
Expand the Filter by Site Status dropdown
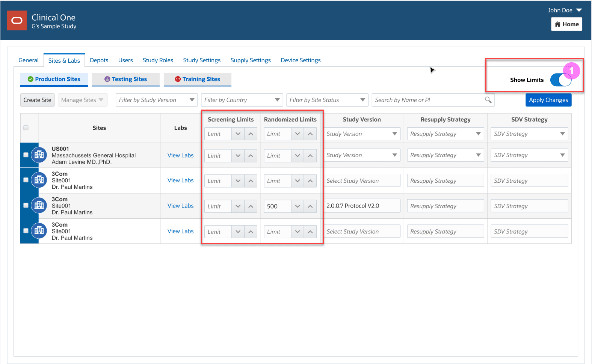pos(327,100)
